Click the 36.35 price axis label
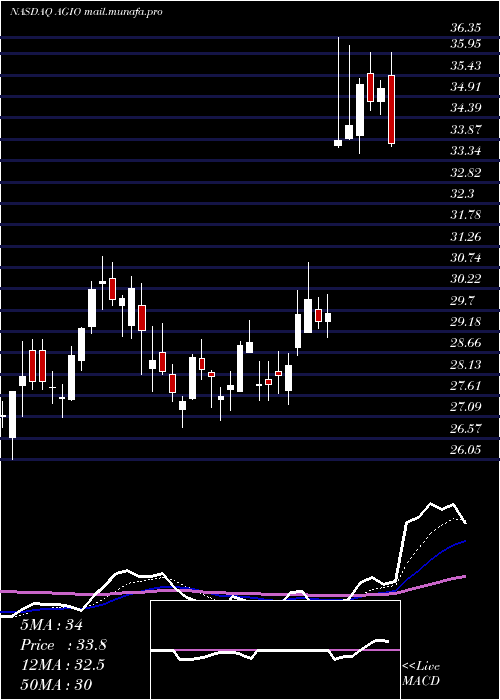 tap(465, 28)
